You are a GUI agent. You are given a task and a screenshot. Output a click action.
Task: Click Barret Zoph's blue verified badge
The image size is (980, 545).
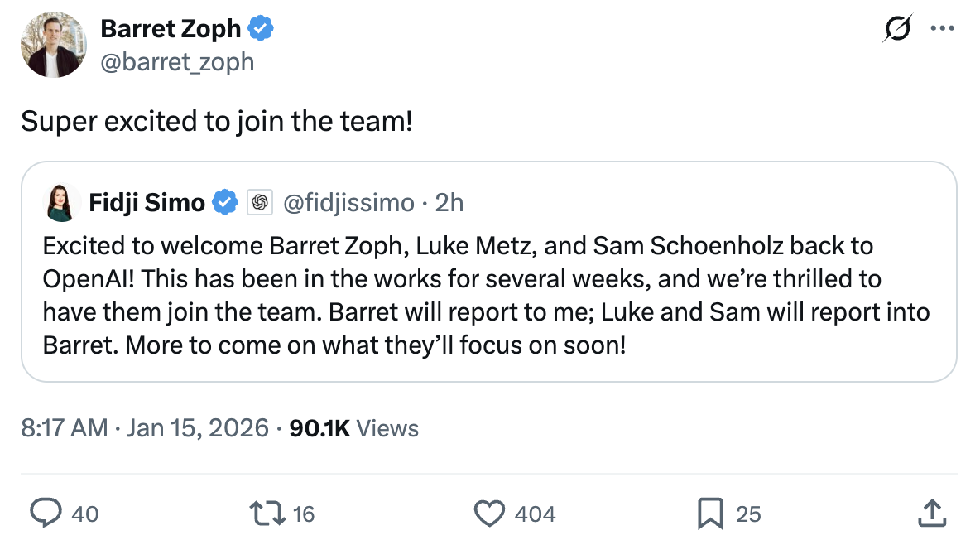[262, 29]
